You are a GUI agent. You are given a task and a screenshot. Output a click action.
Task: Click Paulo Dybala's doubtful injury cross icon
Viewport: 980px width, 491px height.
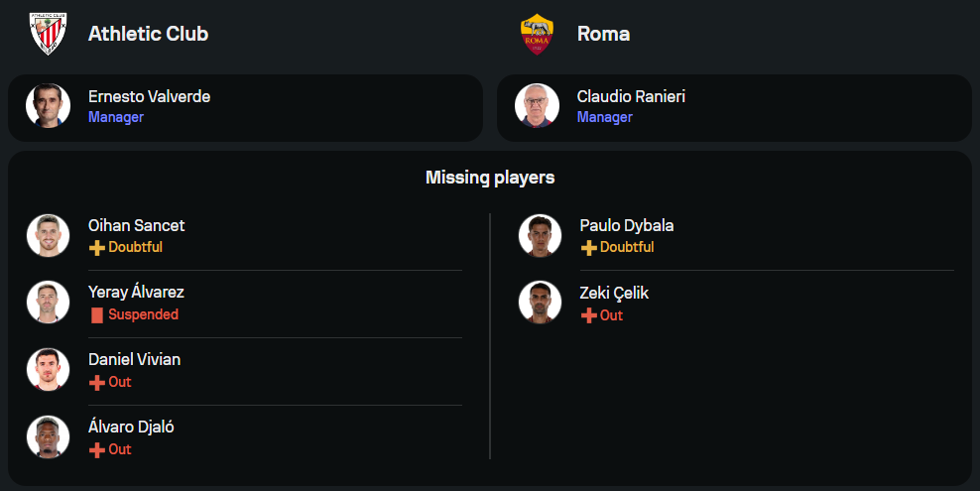click(x=589, y=247)
